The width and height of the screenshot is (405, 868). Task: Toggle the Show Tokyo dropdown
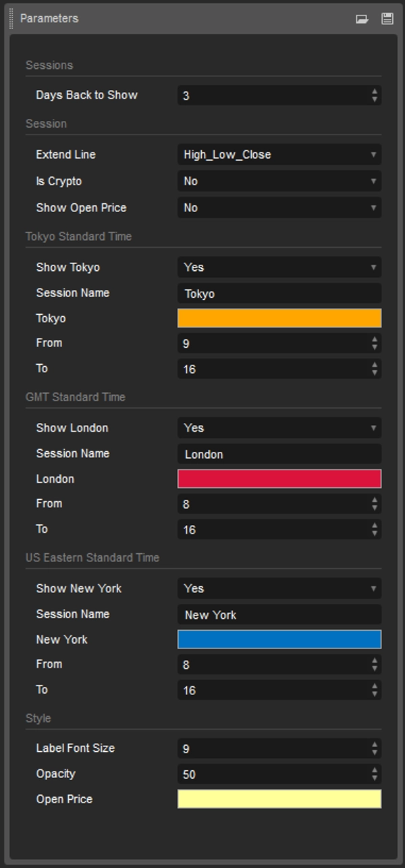tap(279, 267)
